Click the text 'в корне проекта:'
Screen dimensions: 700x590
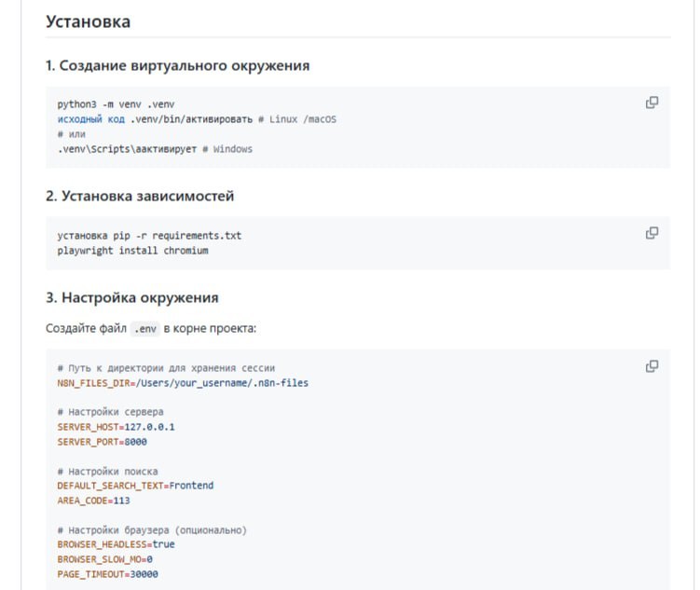click(x=210, y=328)
